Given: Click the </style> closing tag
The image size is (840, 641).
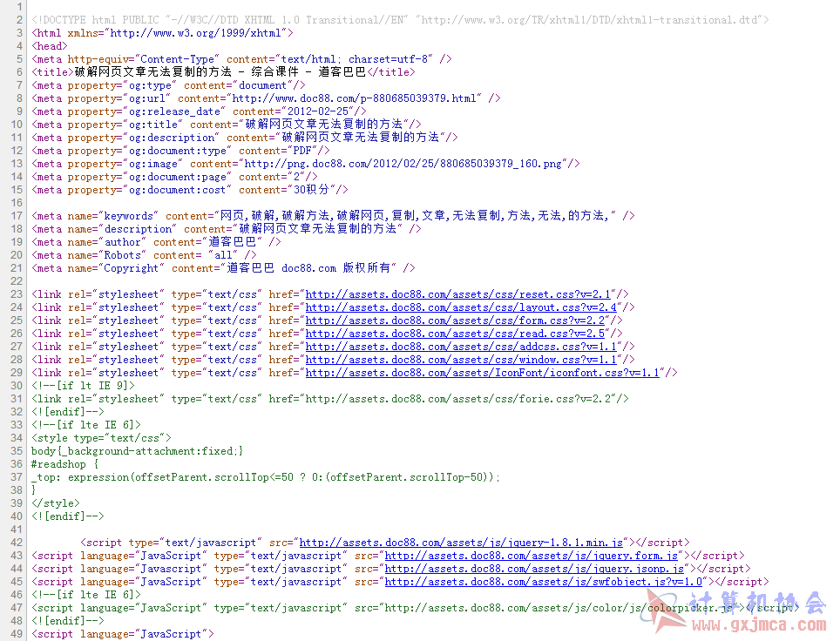Looking at the screenshot, I should 55,503.
